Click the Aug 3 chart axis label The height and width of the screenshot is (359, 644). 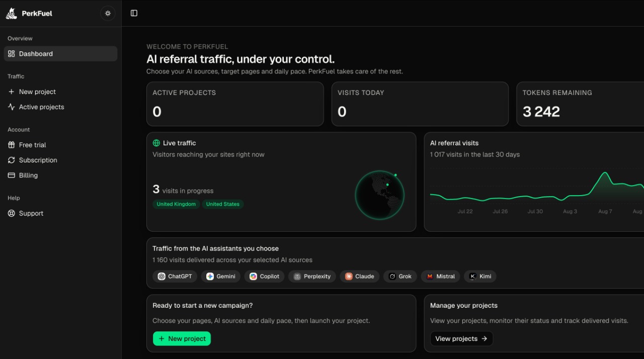pos(570,211)
